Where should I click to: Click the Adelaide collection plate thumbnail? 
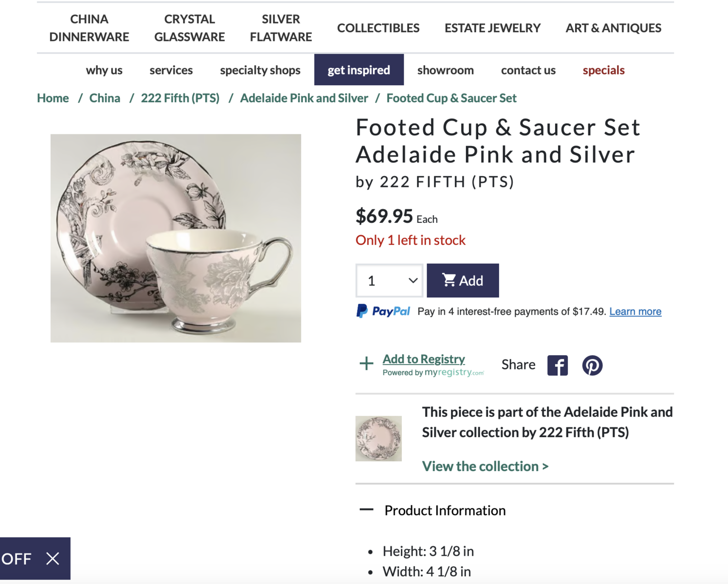(378, 438)
